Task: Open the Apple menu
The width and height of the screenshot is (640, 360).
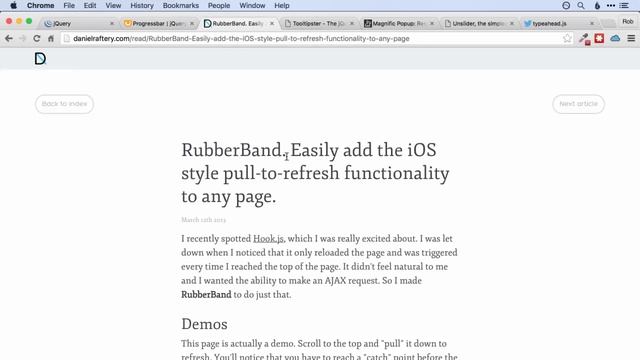Action: (x=13, y=5)
